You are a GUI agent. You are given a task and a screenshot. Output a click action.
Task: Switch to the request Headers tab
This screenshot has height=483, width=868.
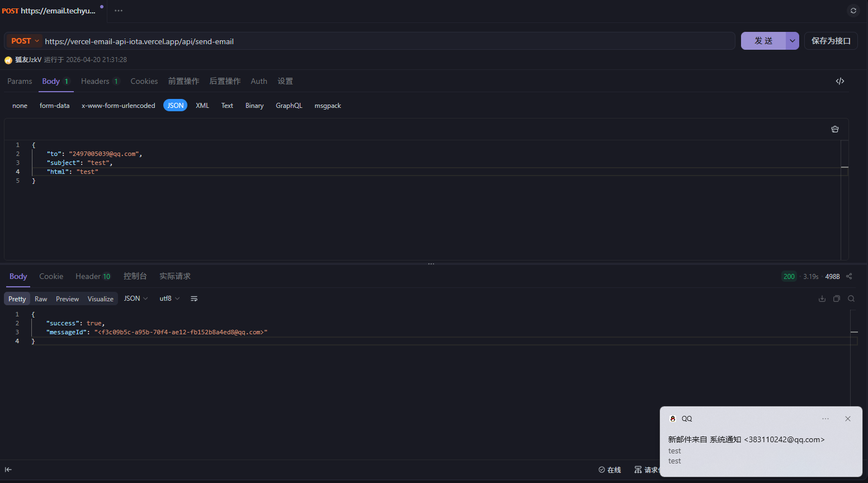click(x=99, y=81)
